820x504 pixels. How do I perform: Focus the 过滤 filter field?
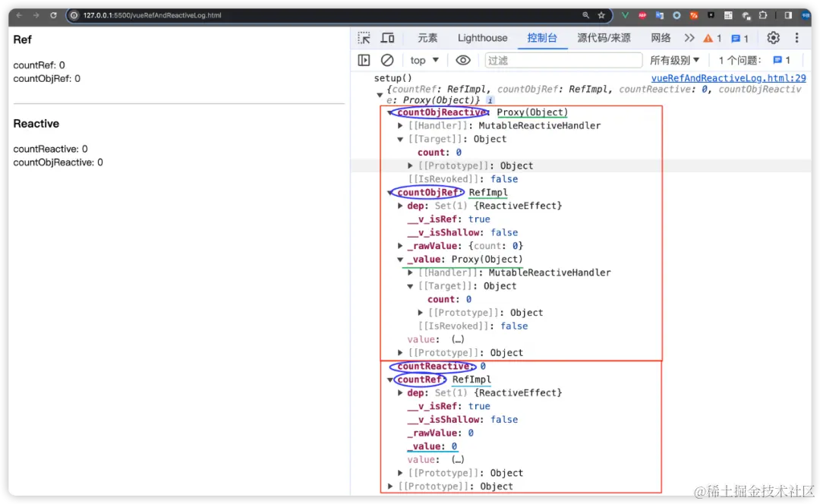click(563, 60)
